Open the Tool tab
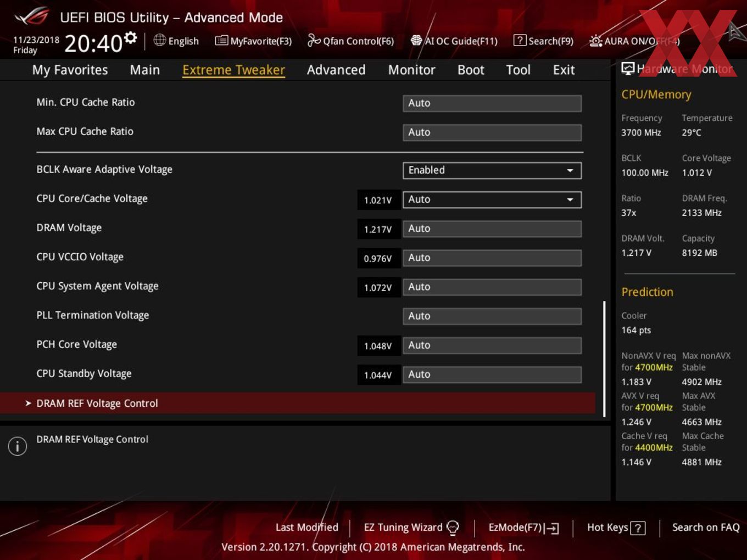The image size is (747, 560). coord(519,70)
